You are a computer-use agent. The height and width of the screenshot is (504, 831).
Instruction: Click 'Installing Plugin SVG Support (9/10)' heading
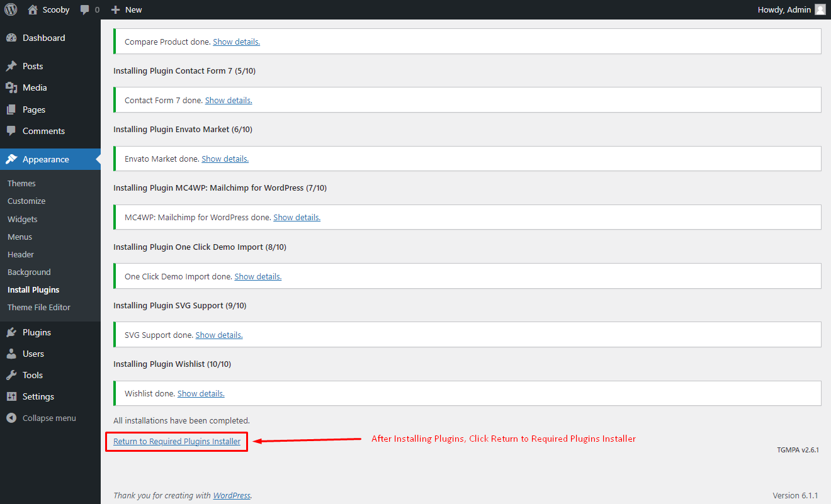pos(180,305)
